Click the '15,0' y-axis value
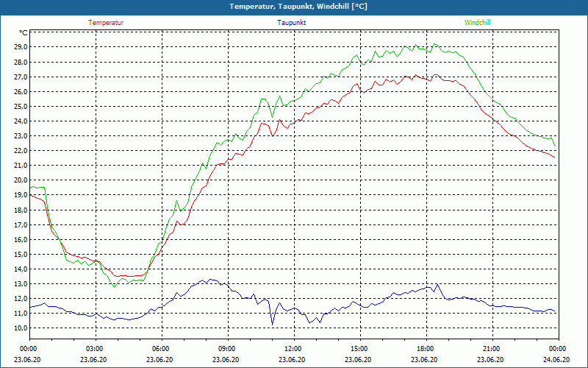This screenshot has height=368, width=588. (21, 254)
